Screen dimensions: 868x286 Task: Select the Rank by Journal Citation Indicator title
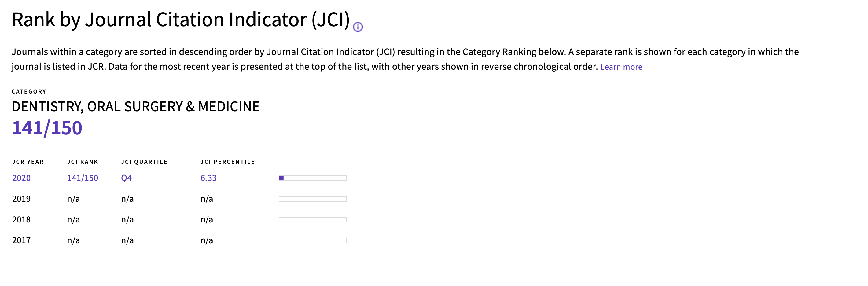point(181,20)
